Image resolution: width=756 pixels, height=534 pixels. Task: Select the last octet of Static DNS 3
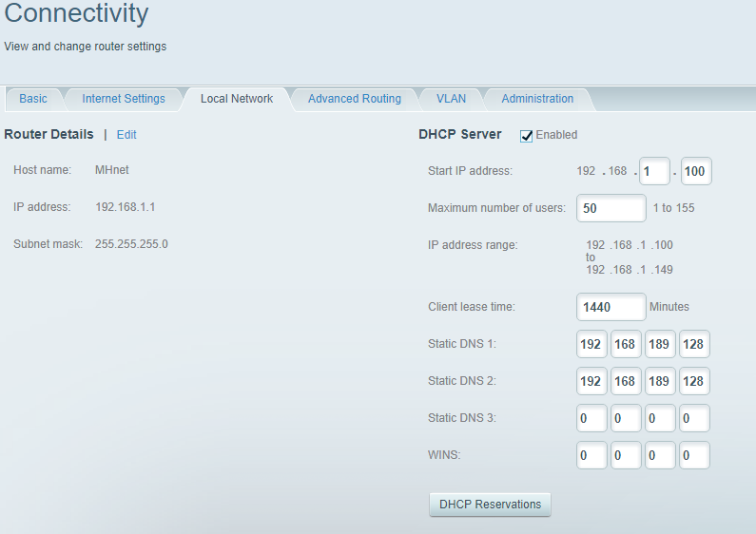click(x=694, y=418)
